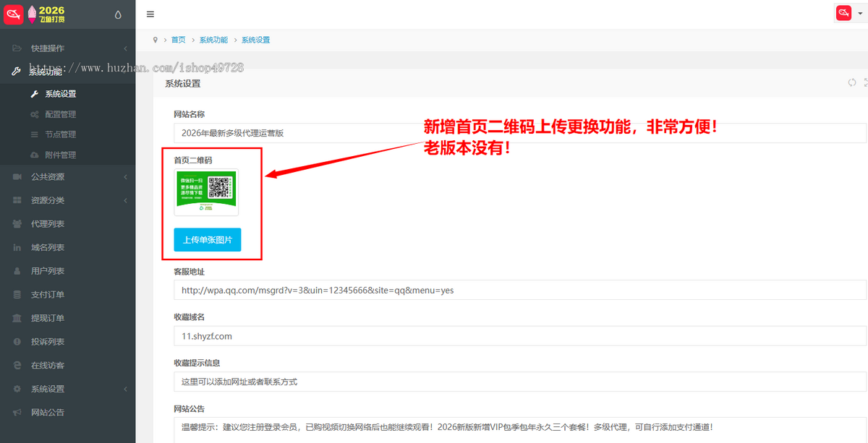
Task: Click the person icon beside 用户列表
Action: [x=17, y=271]
